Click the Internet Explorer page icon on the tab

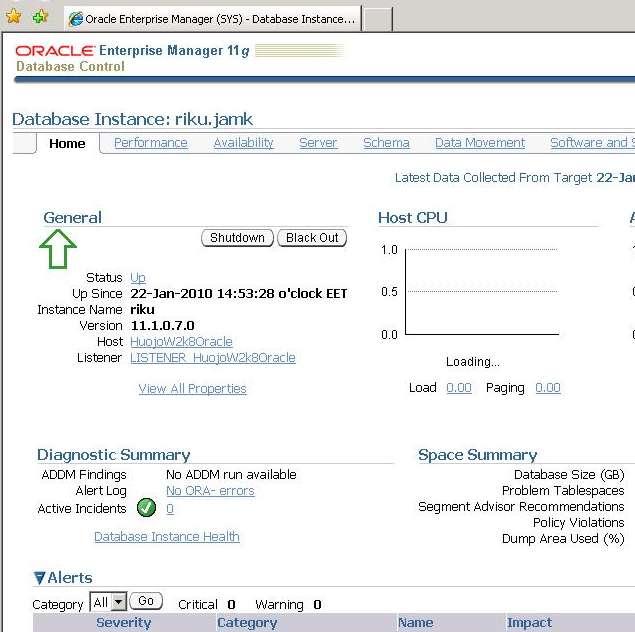76,19
